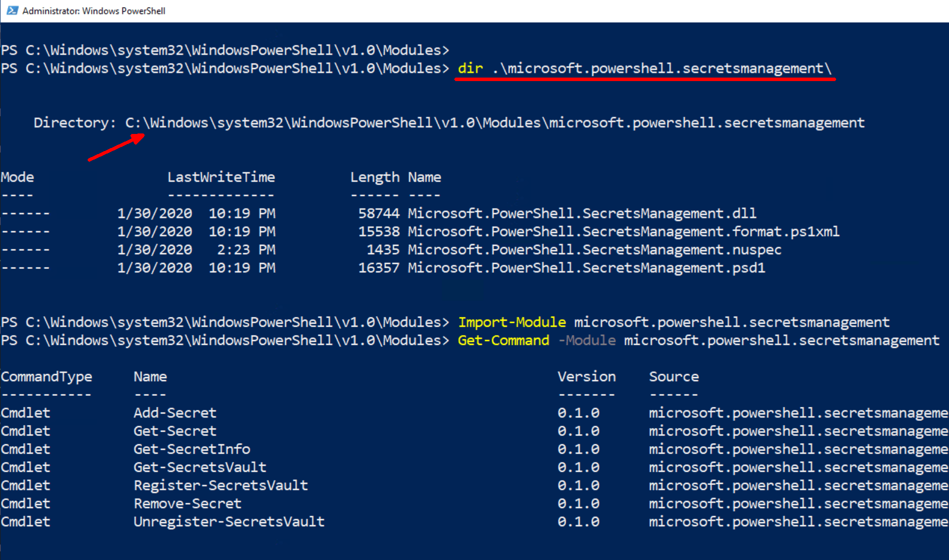949x560 pixels.
Task: Click the Register-SecretsVault cmdlet name
Action: pyautogui.click(x=221, y=485)
